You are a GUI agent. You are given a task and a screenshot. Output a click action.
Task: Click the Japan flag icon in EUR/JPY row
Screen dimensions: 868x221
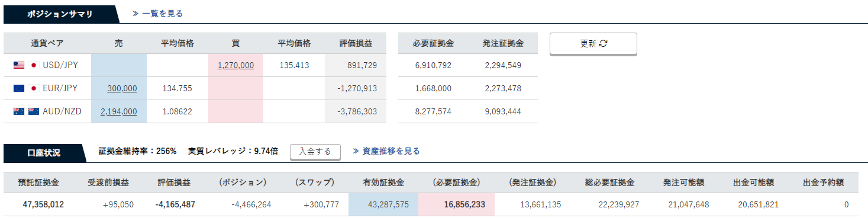click(x=34, y=88)
